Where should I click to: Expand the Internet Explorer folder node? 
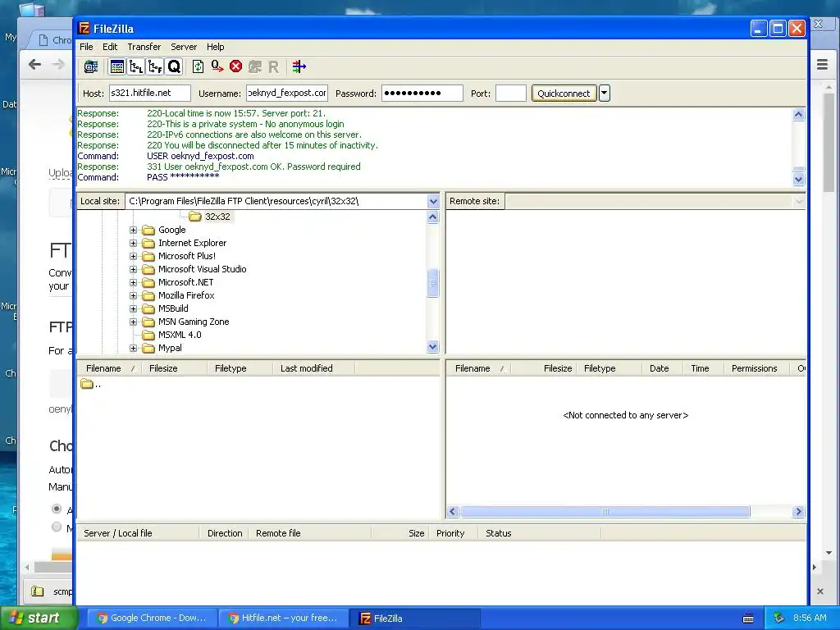134,243
